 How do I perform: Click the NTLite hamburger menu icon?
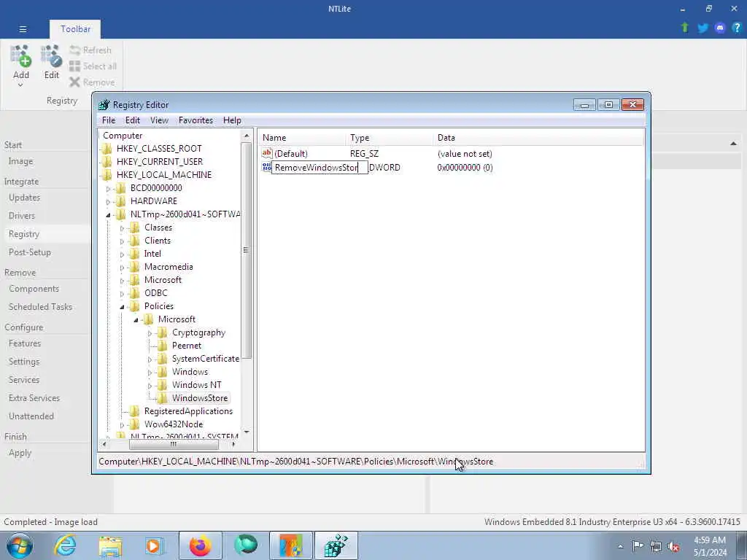[23, 29]
